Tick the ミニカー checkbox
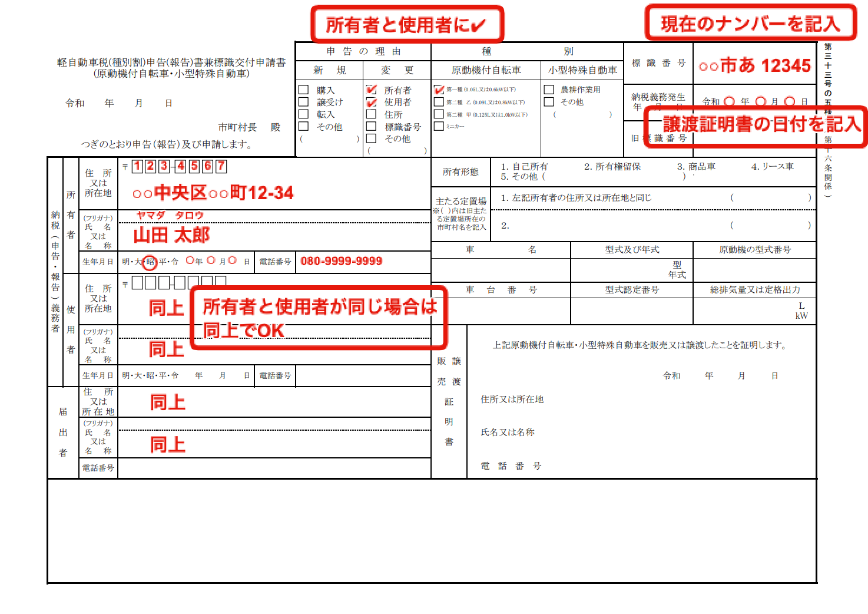Viewport: 868px width, 614px height. point(439,126)
